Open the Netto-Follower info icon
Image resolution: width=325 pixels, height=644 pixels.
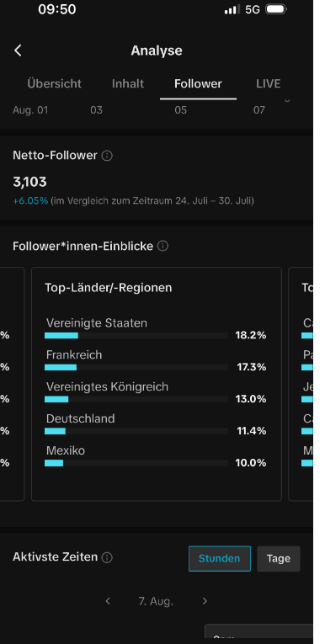107,156
